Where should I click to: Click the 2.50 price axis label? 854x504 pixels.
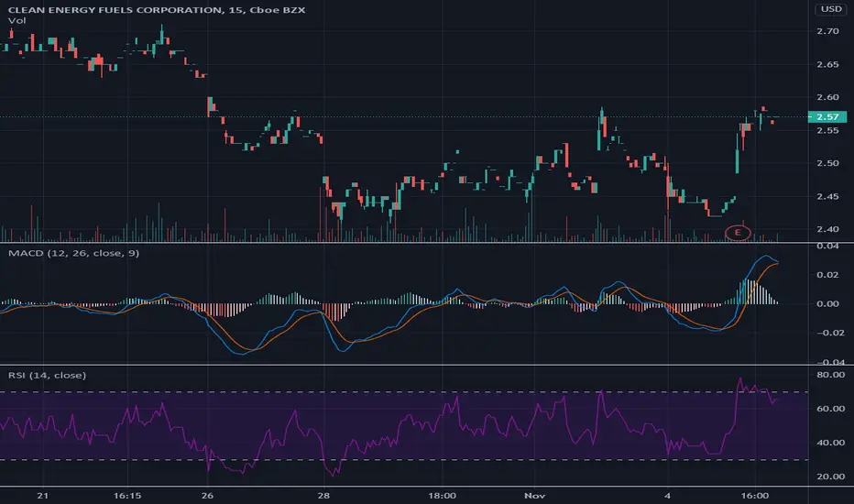click(827, 163)
